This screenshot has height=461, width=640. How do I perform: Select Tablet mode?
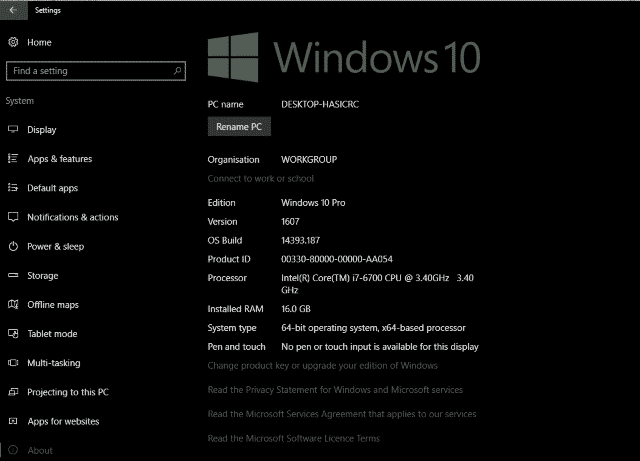52,334
